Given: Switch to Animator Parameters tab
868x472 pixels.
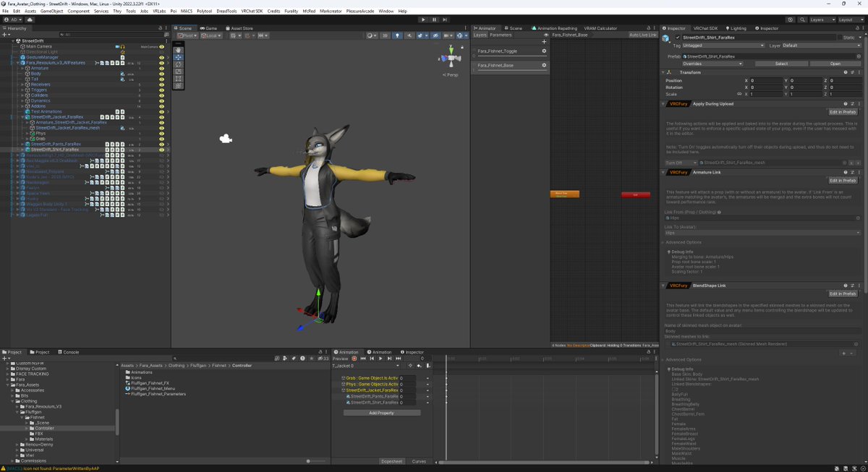Looking at the screenshot, I should pos(501,35).
